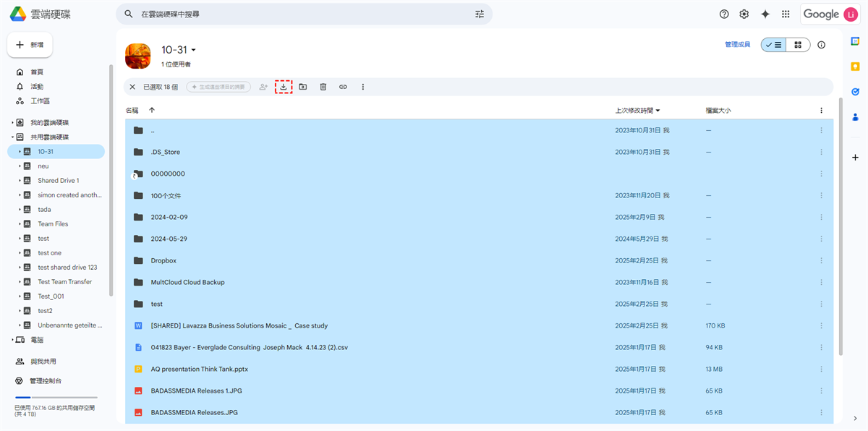Open the settings gear icon
The width and height of the screenshot is (868, 431).
(744, 14)
